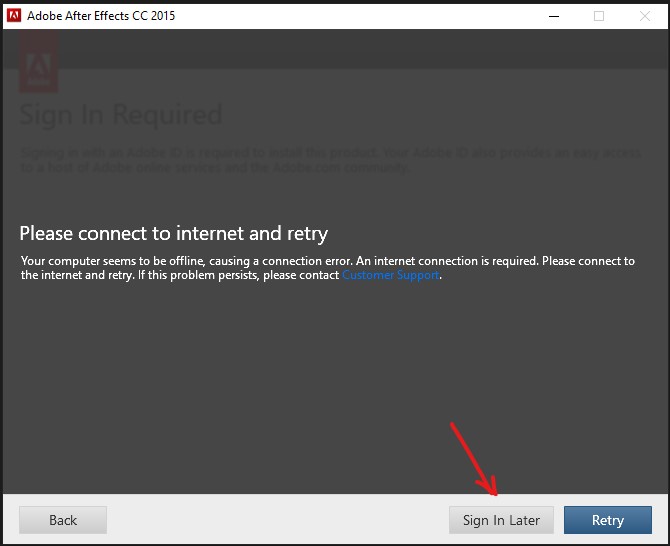The height and width of the screenshot is (546, 670).
Task: Click the offline connection error paragraph
Action: coord(327,261)
